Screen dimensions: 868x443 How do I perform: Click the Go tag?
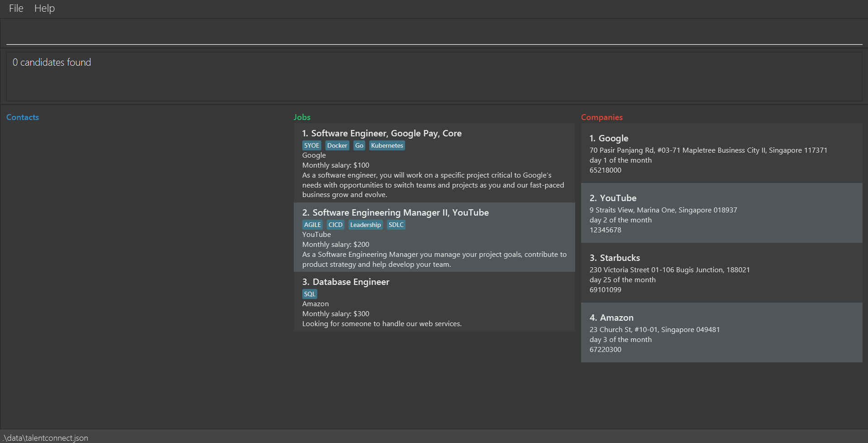[x=359, y=145]
